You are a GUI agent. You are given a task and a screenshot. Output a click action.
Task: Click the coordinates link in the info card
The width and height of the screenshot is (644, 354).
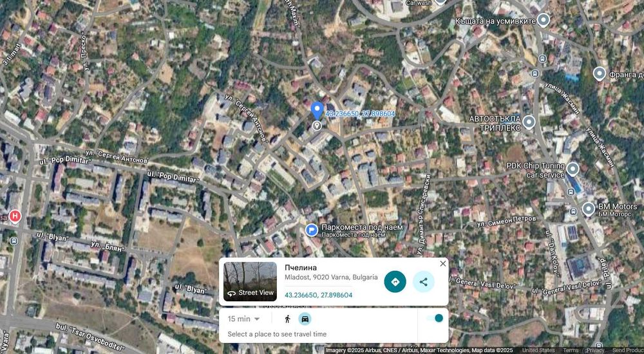[318, 295]
